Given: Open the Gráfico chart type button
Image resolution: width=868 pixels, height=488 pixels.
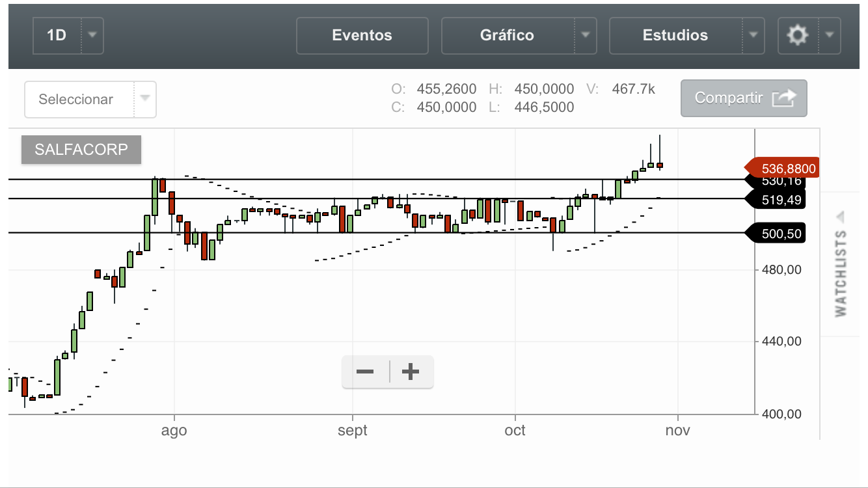Looking at the screenshot, I should coord(508,35).
